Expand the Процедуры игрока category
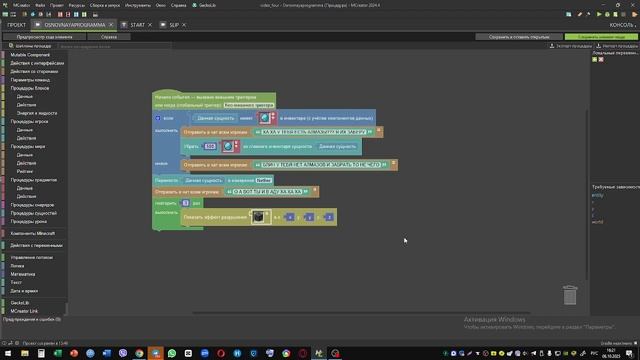640x360 pixels. [x=29, y=122]
